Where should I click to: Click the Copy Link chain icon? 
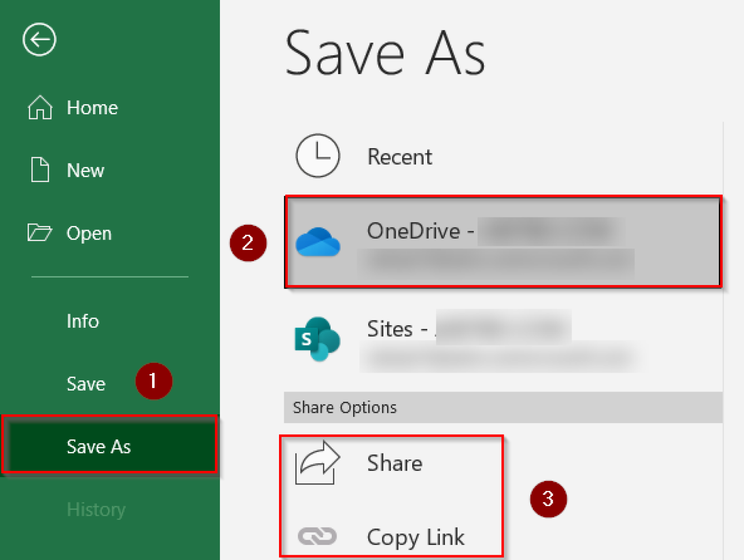coord(317,536)
